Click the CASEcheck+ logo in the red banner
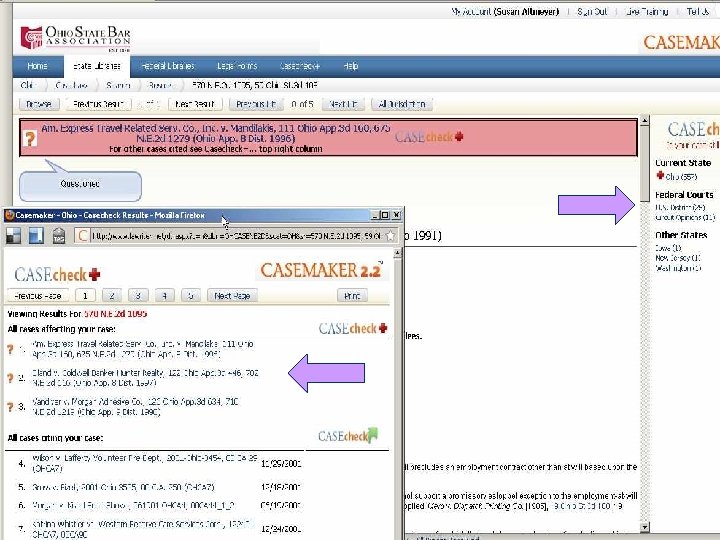 coord(429,137)
